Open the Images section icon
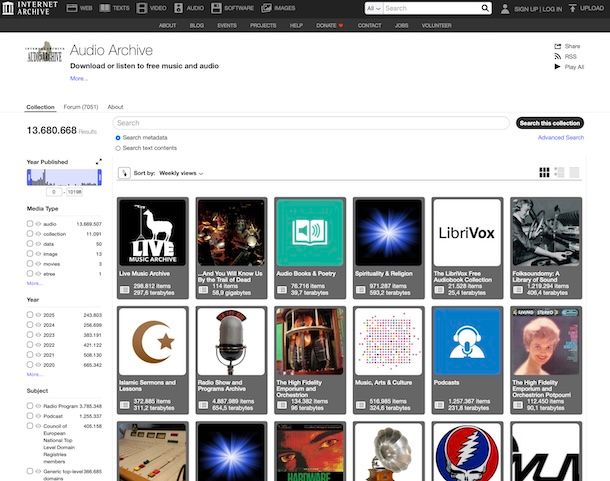 266,8
